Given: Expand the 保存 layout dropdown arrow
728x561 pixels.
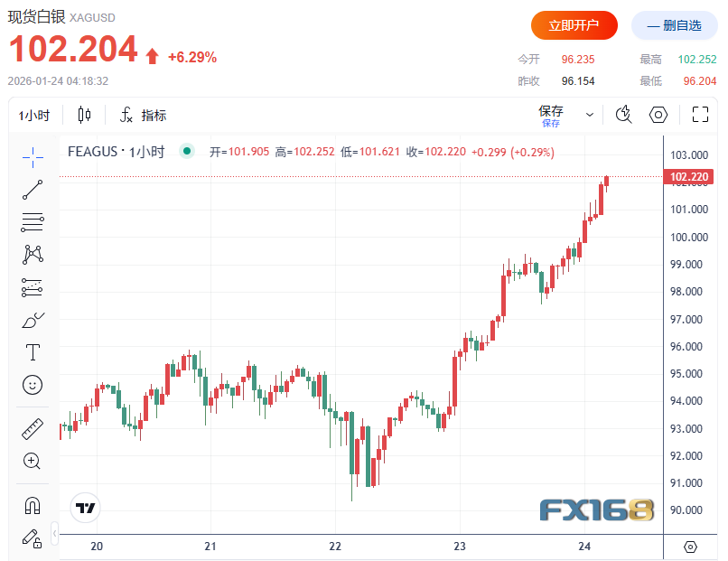Looking at the screenshot, I should [x=590, y=115].
